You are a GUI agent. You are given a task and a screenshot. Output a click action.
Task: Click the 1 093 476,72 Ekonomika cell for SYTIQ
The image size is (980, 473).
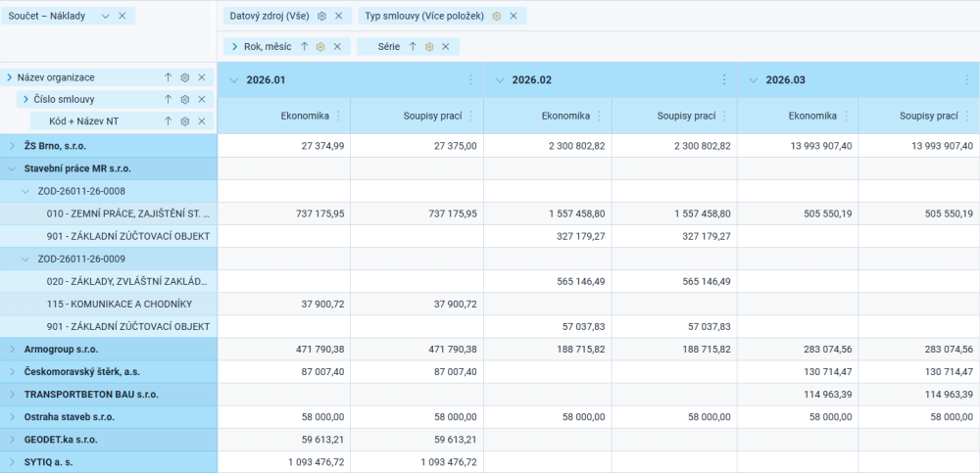(x=284, y=462)
